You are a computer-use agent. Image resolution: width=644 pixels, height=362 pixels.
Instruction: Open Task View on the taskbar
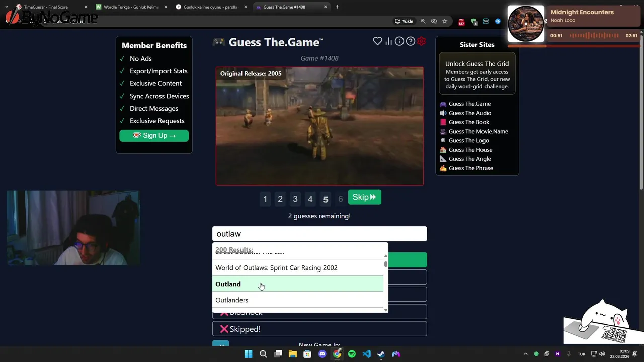pos(278,354)
